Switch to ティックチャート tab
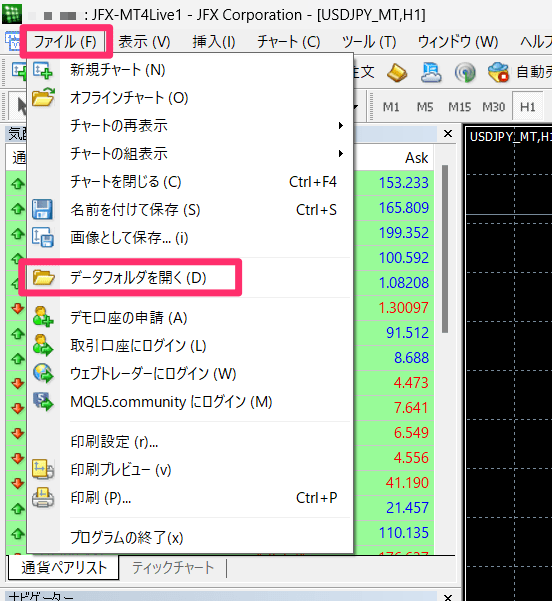Image resolution: width=552 pixels, height=601 pixels. [172, 568]
